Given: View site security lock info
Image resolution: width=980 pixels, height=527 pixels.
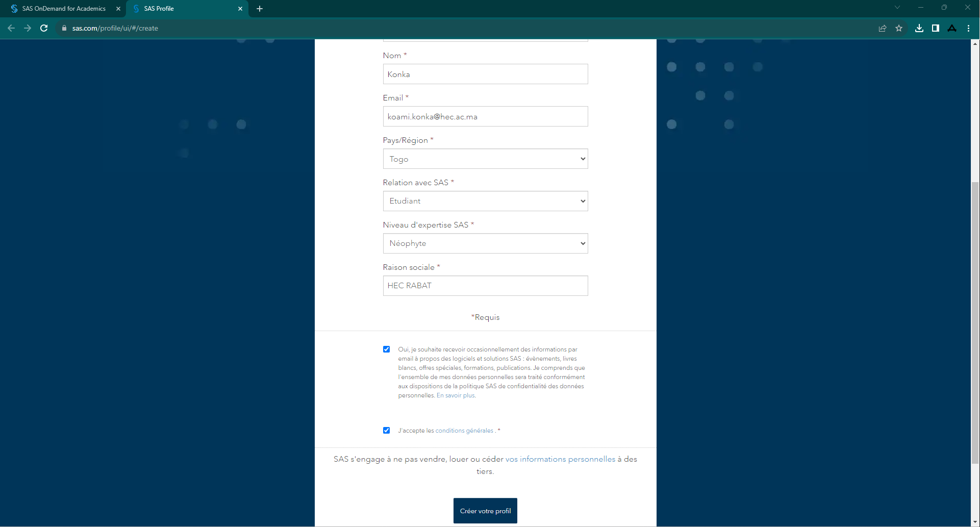Looking at the screenshot, I should point(64,28).
